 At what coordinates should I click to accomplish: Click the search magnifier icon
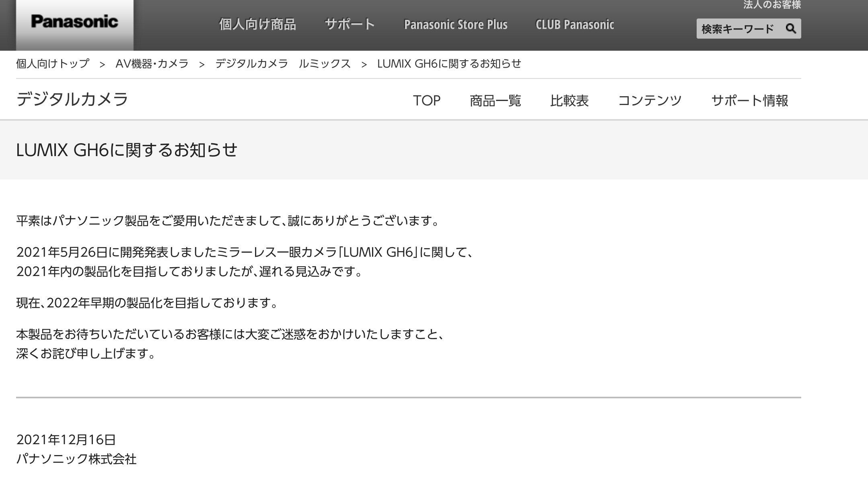click(791, 29)
